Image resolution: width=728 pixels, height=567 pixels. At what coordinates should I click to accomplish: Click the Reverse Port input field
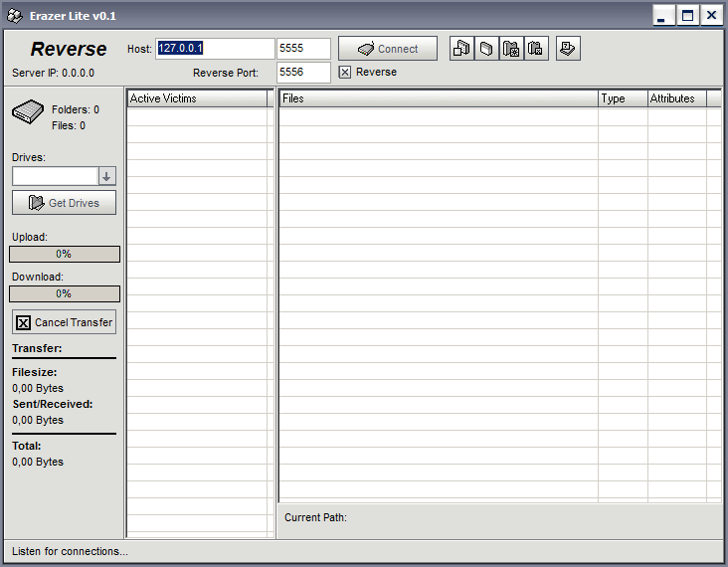[303, 73]
